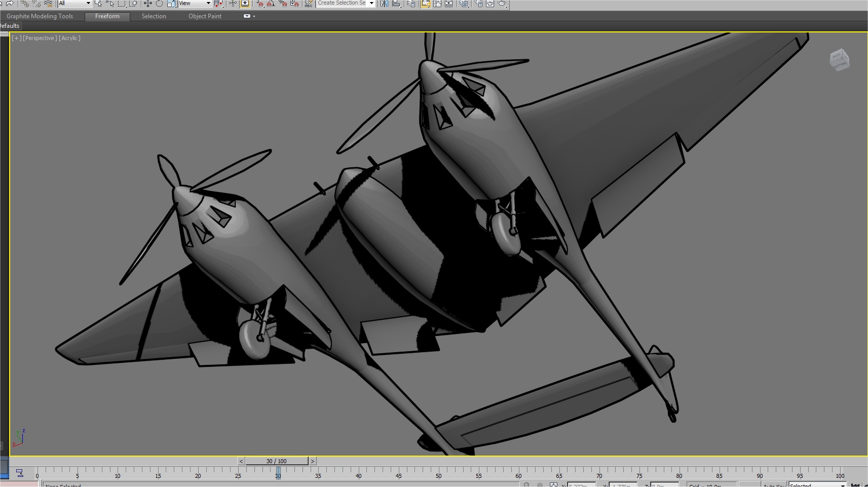Expand the Create Selection Set dropdown
868x487 pixels.
(346, 3)
